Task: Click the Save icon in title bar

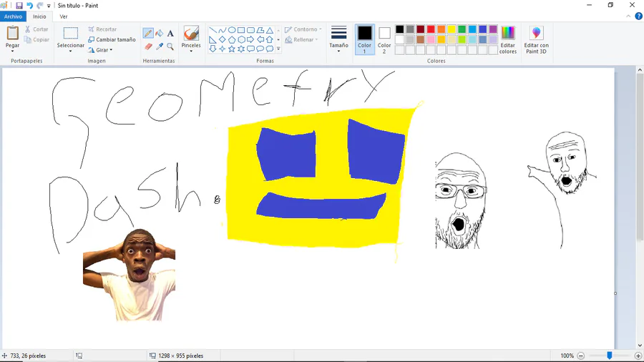Action: [19, 5]
